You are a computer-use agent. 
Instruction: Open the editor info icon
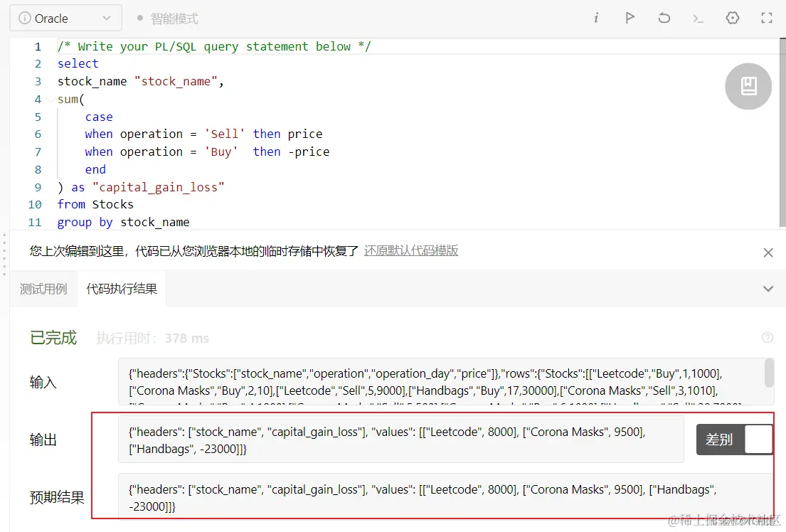coord(596,18)
